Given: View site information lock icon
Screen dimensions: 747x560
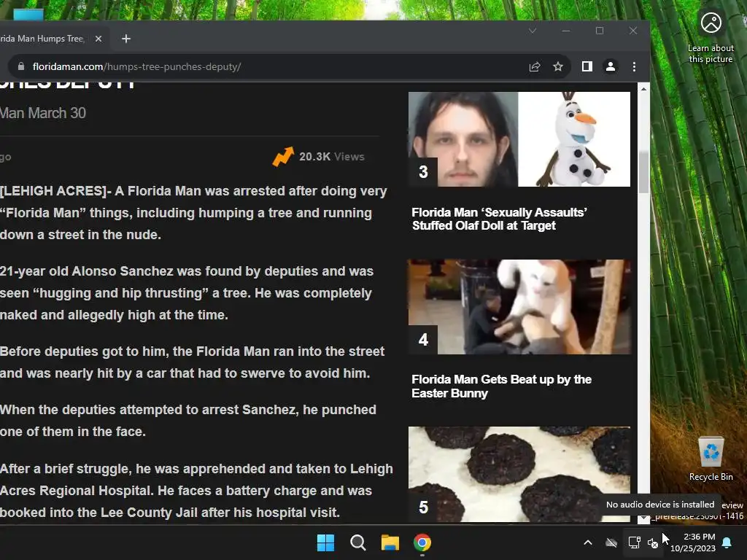Looking at the screenshot, I should click(21, 66).
